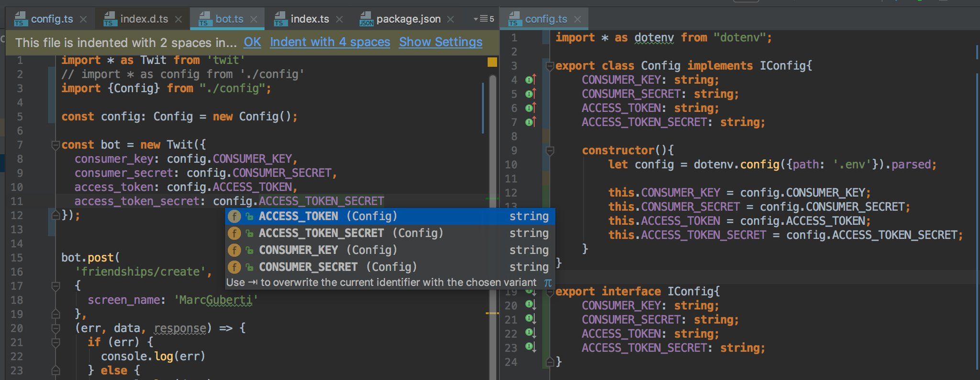Collapse export interface IConfig fold
This screenshot has width=980, height=380.
click(x=550, y=292)
